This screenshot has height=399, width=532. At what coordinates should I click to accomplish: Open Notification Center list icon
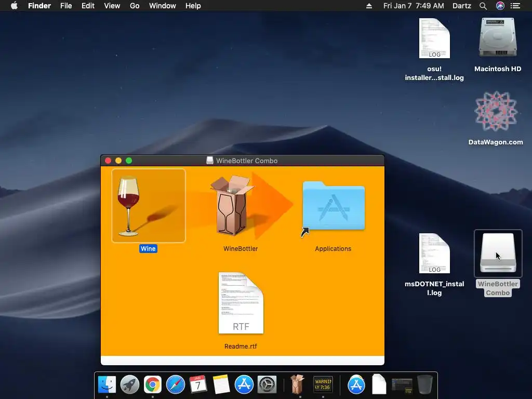coord(515,6)
